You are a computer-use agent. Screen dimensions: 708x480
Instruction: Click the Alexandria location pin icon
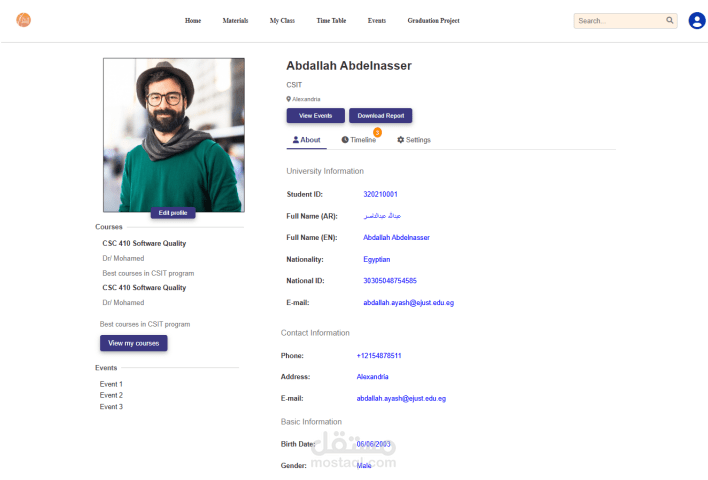(x=288, y=99)
